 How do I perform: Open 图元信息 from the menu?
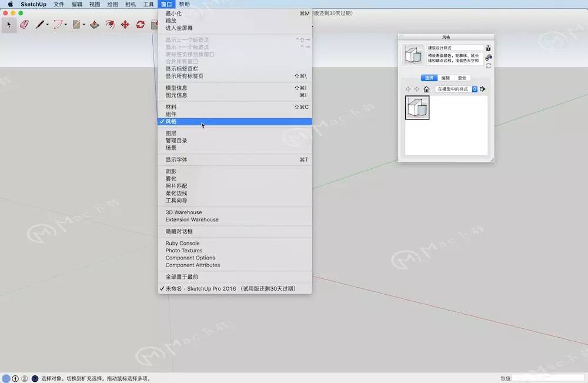click(x=235, y=95)
